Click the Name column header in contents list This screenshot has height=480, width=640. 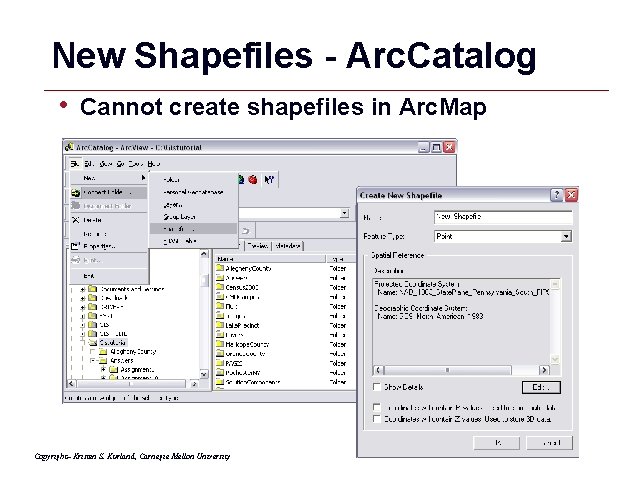(270, 259)
